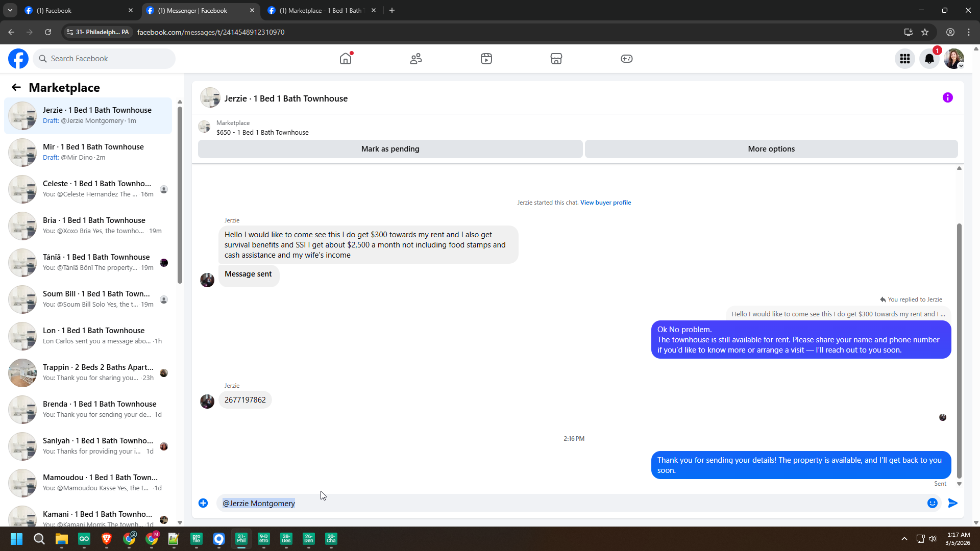
Task: Open the notifications bell
Action: tap(929, 59)
